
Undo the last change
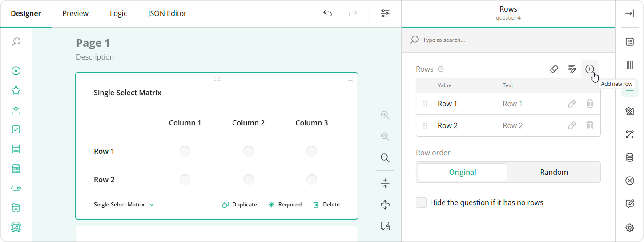click(328, 13)
